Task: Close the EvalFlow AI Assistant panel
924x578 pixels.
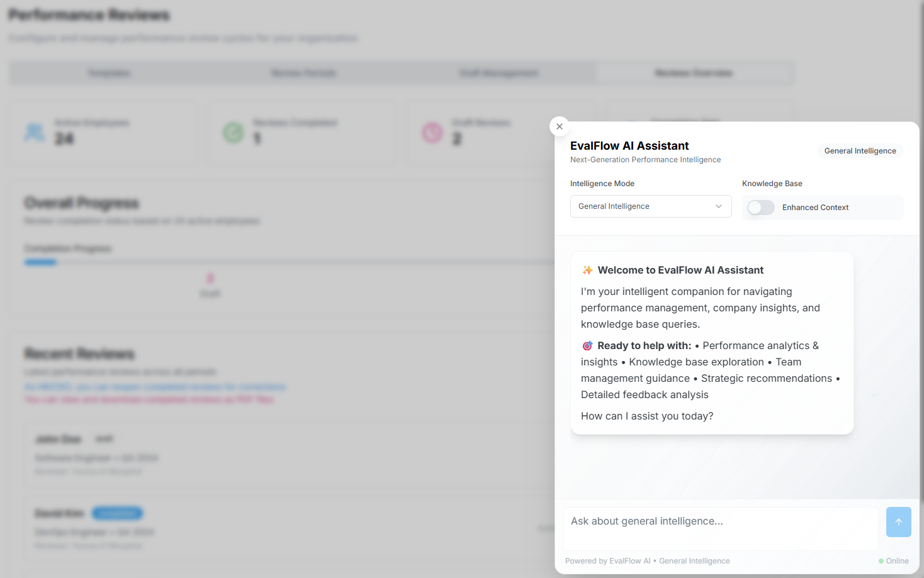Action: (560, 126)
